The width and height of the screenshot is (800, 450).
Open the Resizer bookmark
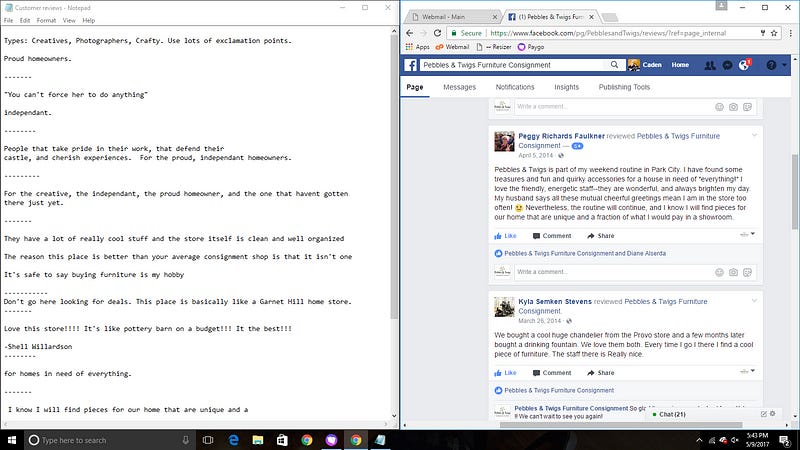click(x=494, y=47)
